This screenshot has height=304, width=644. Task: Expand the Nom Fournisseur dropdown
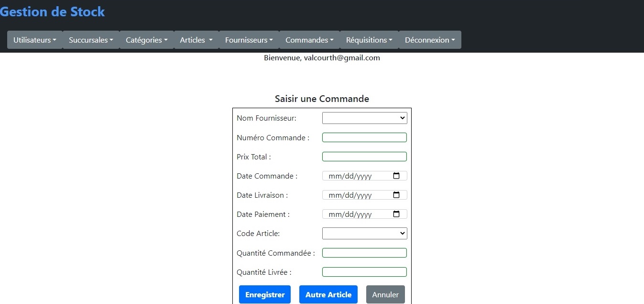(x=364, y=118)
